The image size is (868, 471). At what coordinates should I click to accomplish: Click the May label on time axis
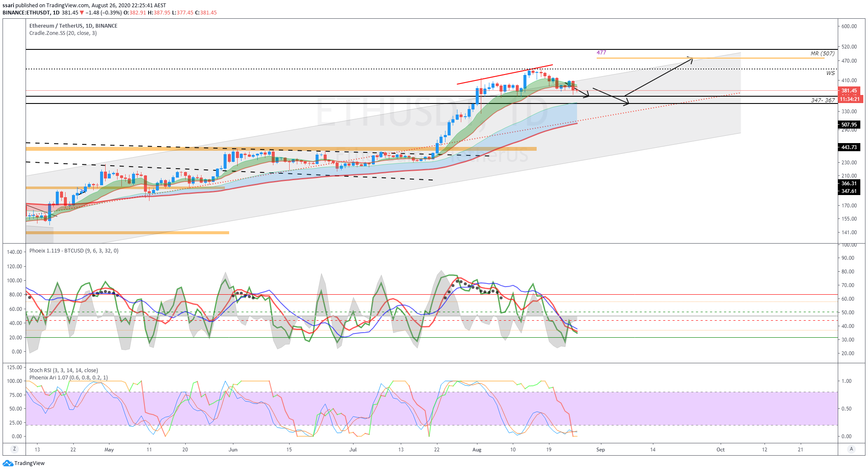[109, 449]
